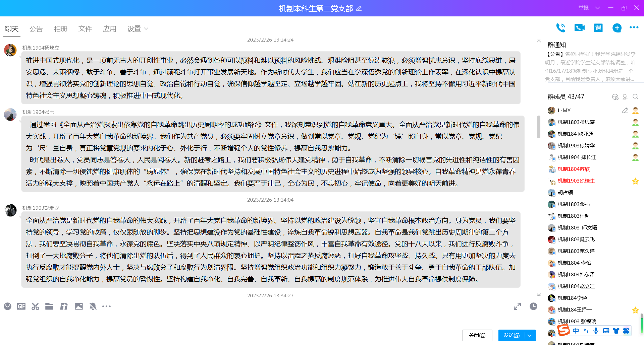Viewport: 644px width, 345px height.
Task: Toggle anonymous chat in member panel
Action: (x=615, y=97)
